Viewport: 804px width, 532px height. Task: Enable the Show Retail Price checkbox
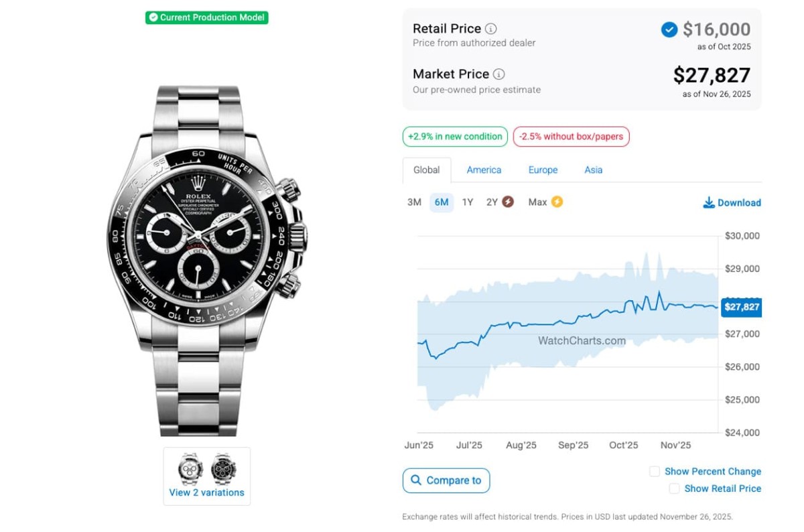(x=674, y=489)
